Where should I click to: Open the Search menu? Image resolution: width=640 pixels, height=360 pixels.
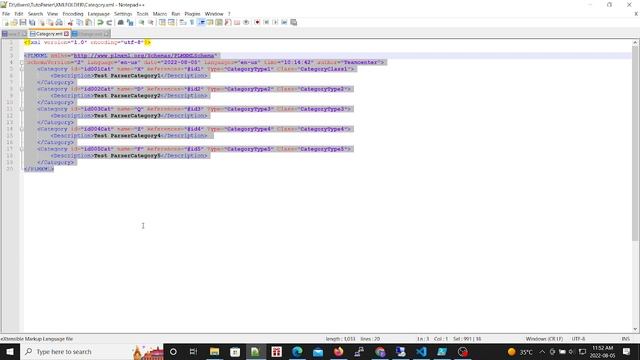click(x=35, y=14)
